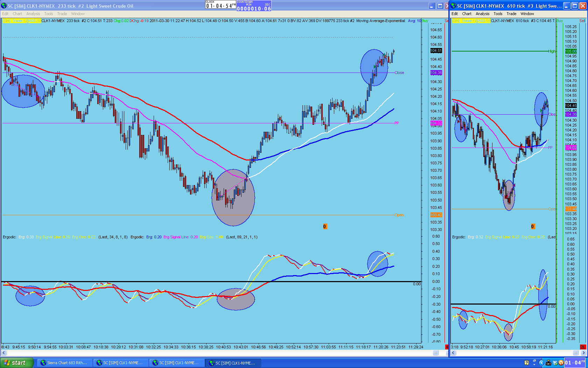
Task: Switch to Sierra Chart 683 taskbar window
Action: pyautogui.click(x=64, y=363)
